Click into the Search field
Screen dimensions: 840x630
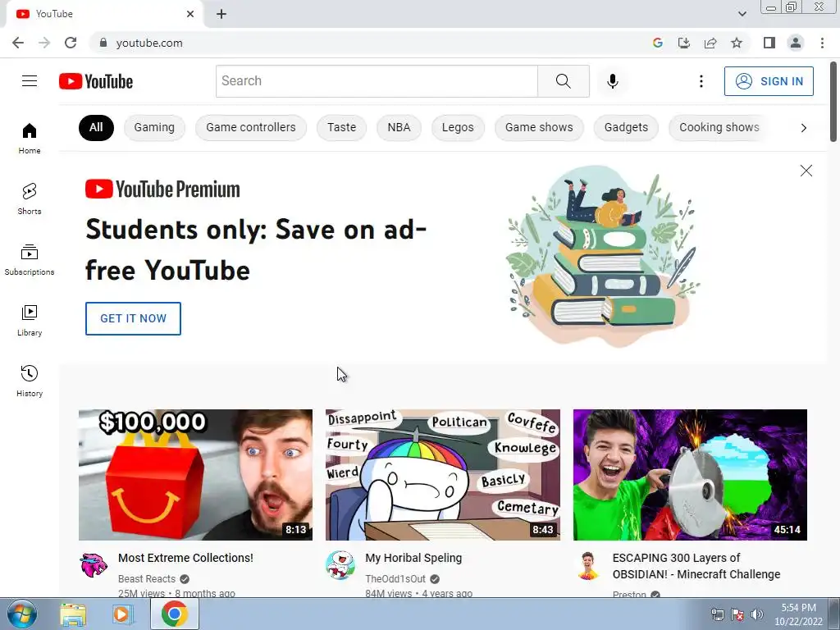(x=377, y=81)
